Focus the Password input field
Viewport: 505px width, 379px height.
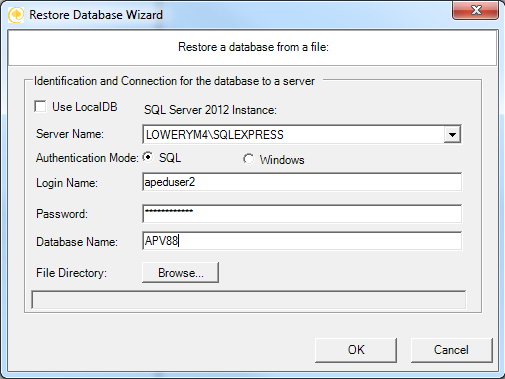tap(302, 213)
